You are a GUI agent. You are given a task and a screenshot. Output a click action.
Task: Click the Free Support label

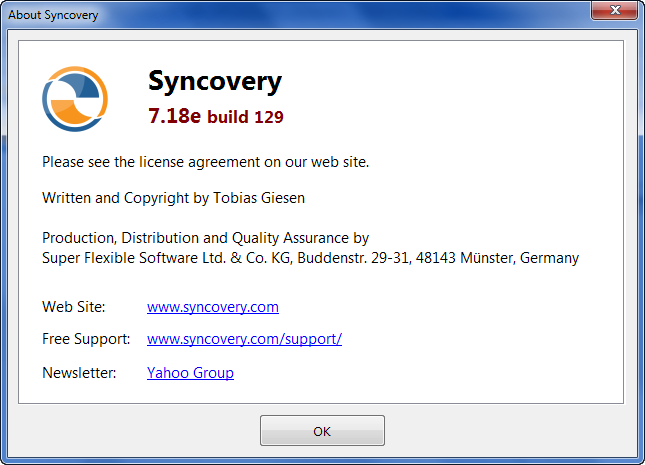tap(86, 339)
